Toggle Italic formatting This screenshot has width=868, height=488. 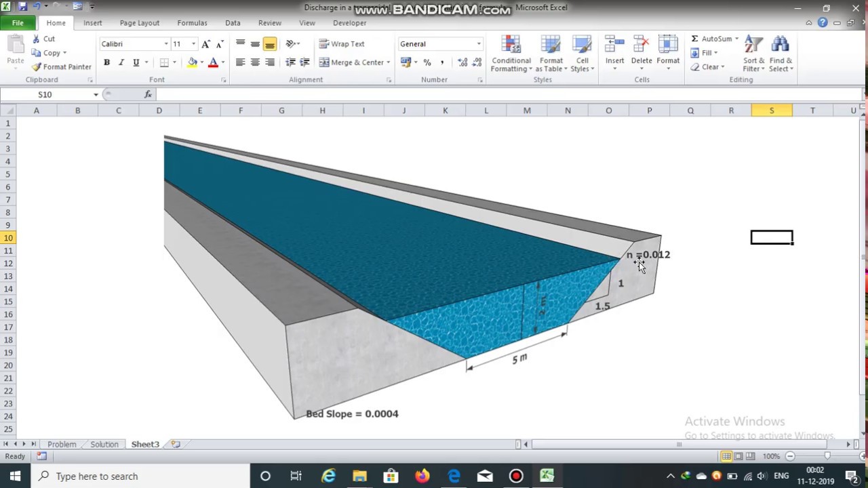click(x=121, y=62)
